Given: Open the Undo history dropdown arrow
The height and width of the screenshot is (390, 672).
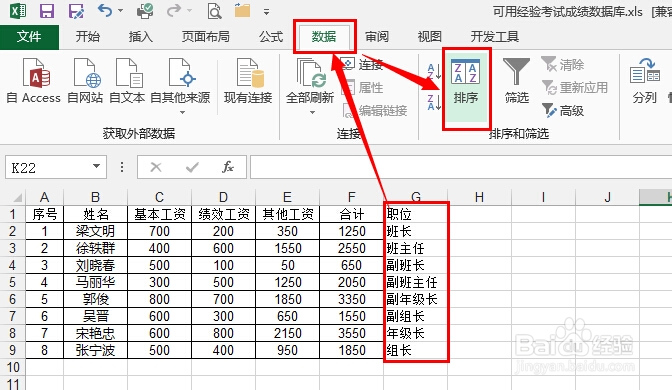Looking at the screenshot, I should click(120, 10).
